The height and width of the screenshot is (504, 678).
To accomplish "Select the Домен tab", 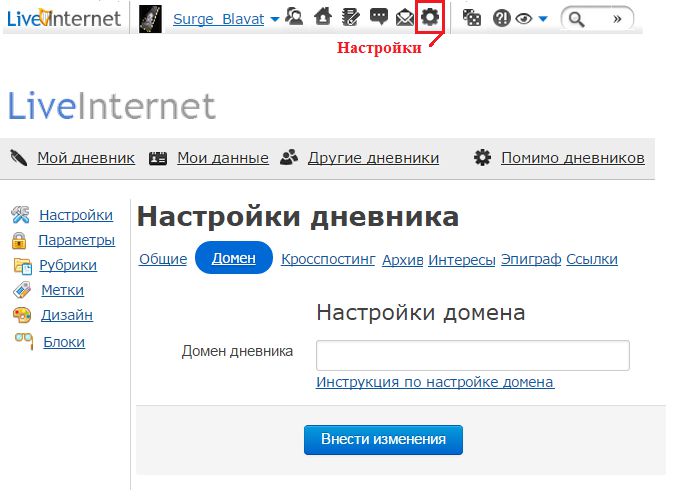I will [234, 258].
